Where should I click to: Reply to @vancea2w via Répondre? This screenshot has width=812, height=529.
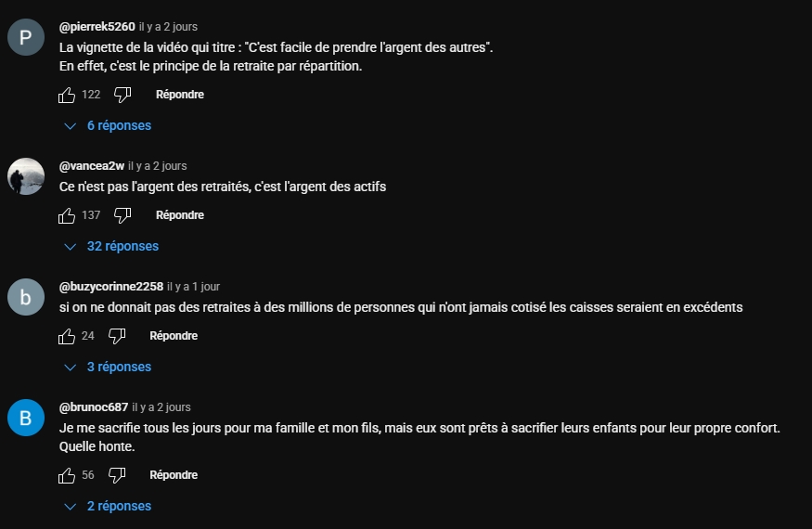(180, 215)
